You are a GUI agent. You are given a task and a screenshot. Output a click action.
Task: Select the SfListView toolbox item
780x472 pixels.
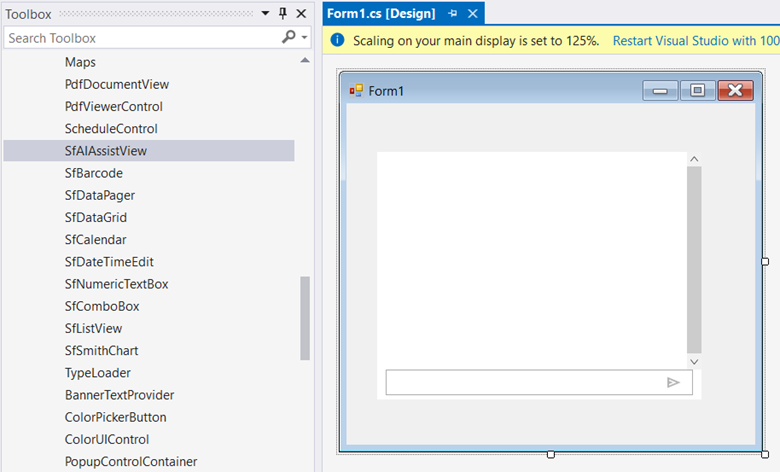94,328
